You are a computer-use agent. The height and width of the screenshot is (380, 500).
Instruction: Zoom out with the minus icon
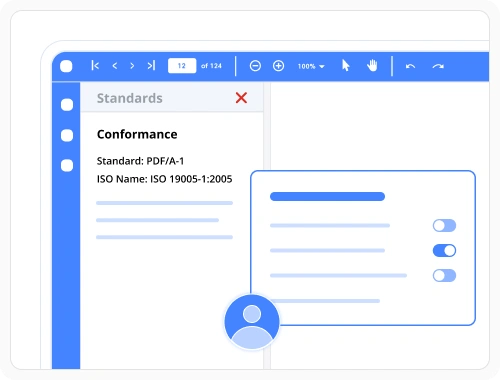pyautogui.click(x=255, y=66)
